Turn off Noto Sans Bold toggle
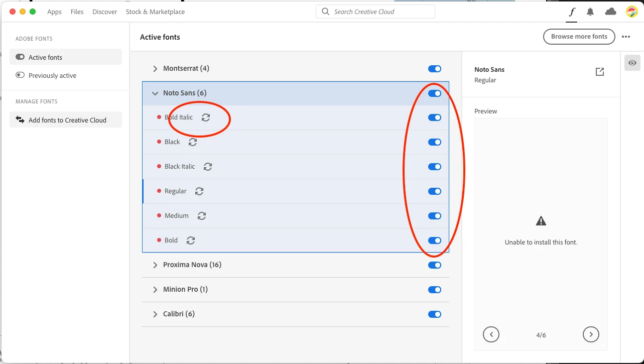This screenshot has width=644, height=364. click(x=435, y=240)
